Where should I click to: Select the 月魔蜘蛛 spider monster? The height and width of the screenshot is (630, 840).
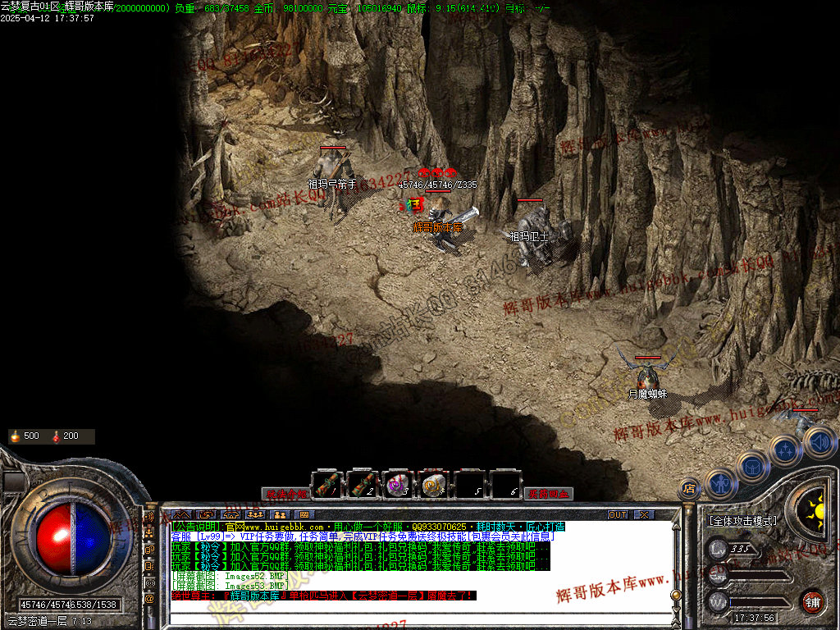click(647, 375)
